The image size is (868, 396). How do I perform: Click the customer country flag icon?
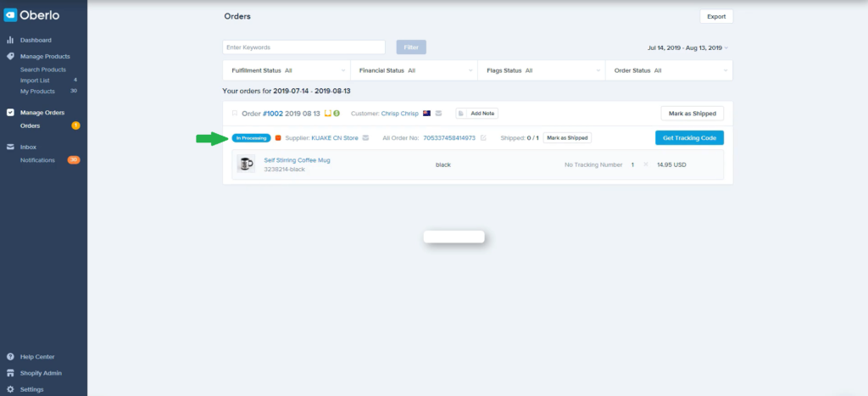pyautogui.click(x=427, y=114)
